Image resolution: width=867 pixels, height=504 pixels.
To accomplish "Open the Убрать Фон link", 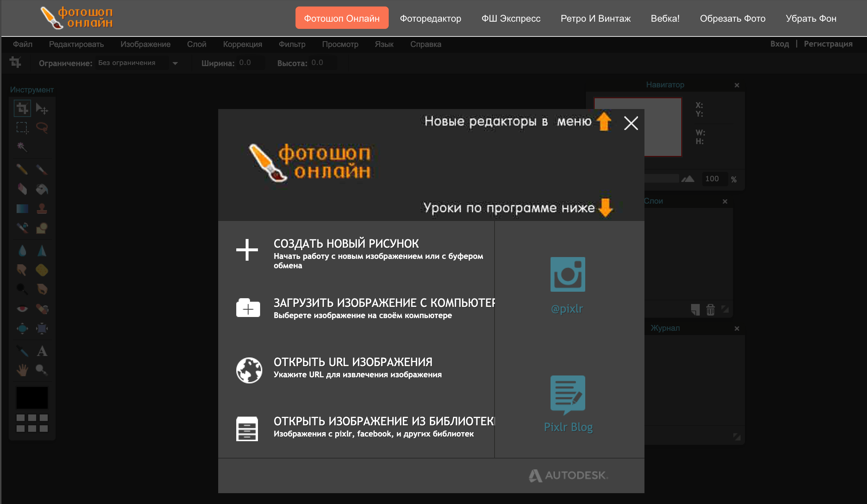I will [811, 18].
